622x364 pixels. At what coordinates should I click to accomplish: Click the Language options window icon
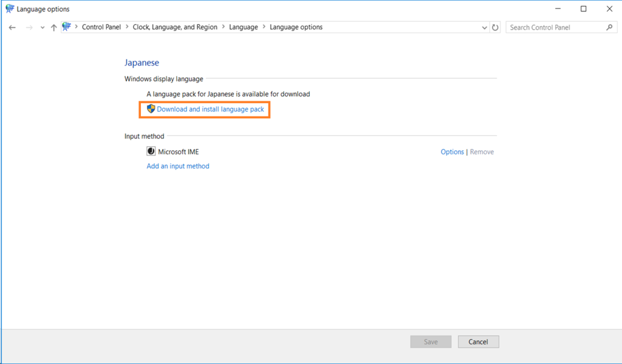point(10,8)
